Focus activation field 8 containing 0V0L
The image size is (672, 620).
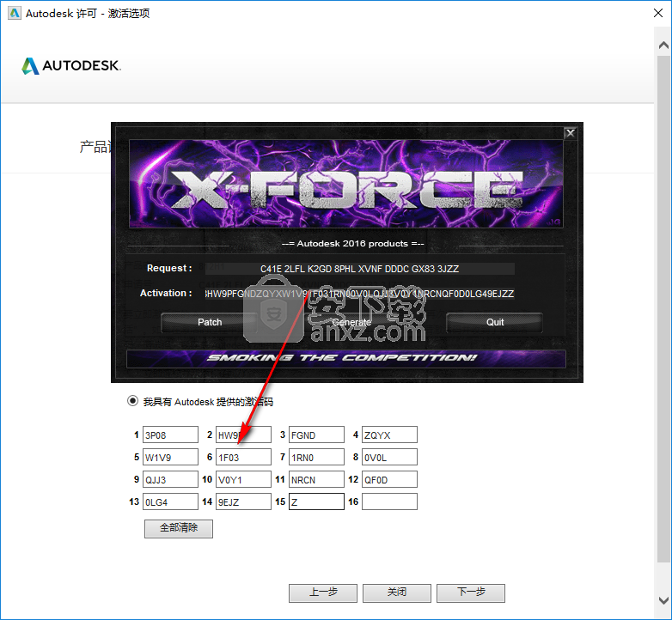(389, 457)
